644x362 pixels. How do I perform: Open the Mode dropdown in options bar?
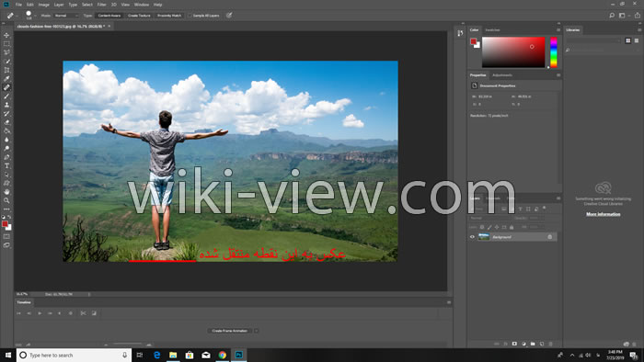click(x=66, y=16)
